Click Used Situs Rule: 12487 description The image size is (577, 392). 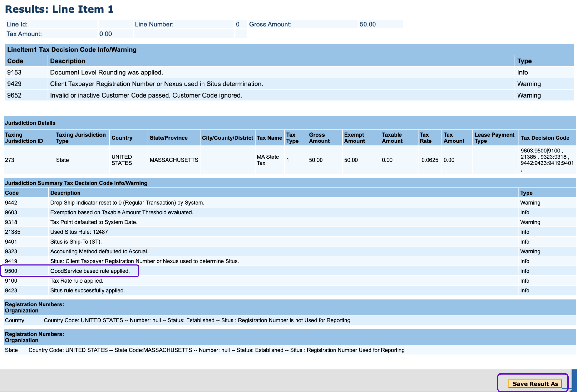(x=79, y=232)
